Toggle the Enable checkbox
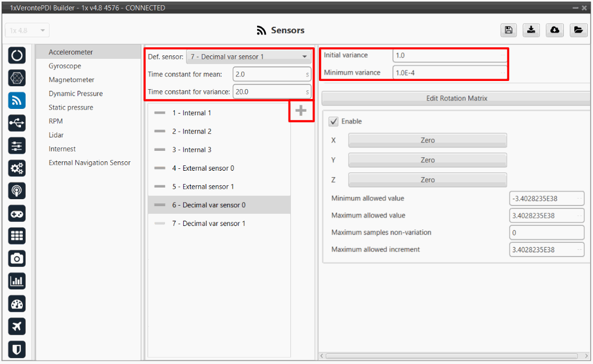The image size is (593, 364). tap(334, 122)
